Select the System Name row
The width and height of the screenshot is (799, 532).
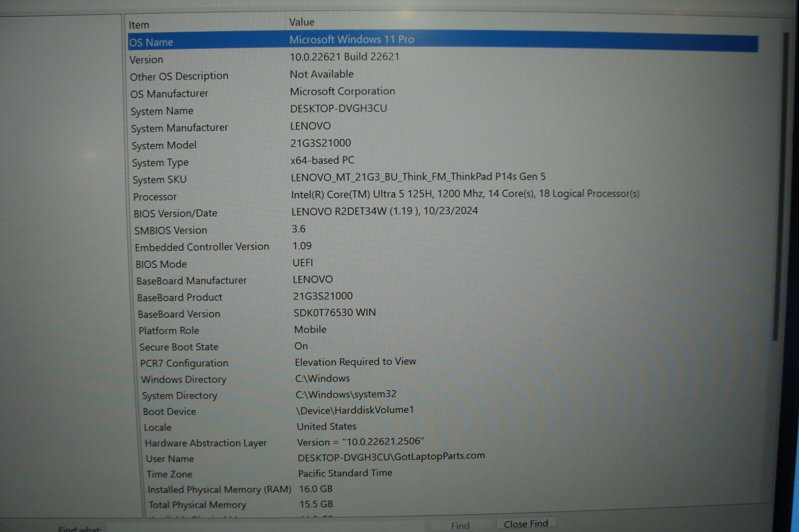(x=162, y=111)
